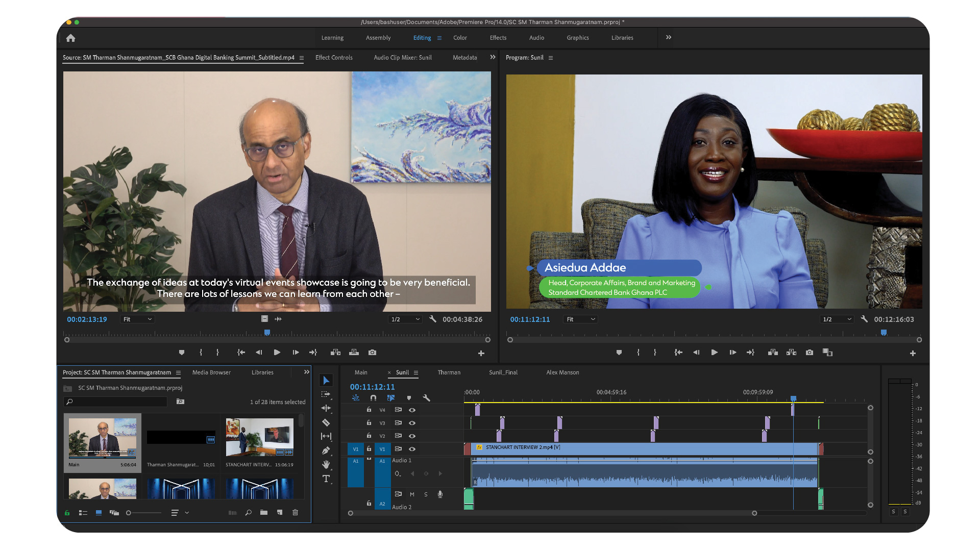Viewport: 980px width, 551px height.
Task: Open Program monitor settings wrench
Action: click(864, 319)
